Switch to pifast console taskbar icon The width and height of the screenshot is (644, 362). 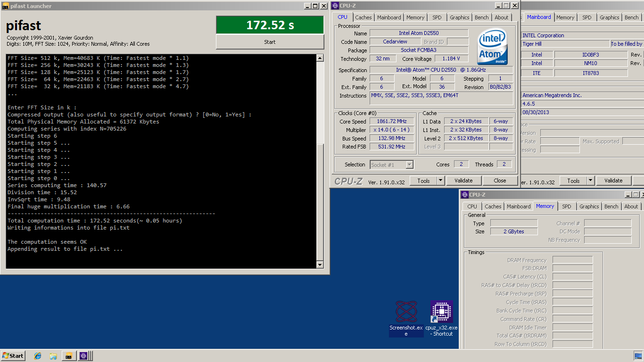pos(68,356)
